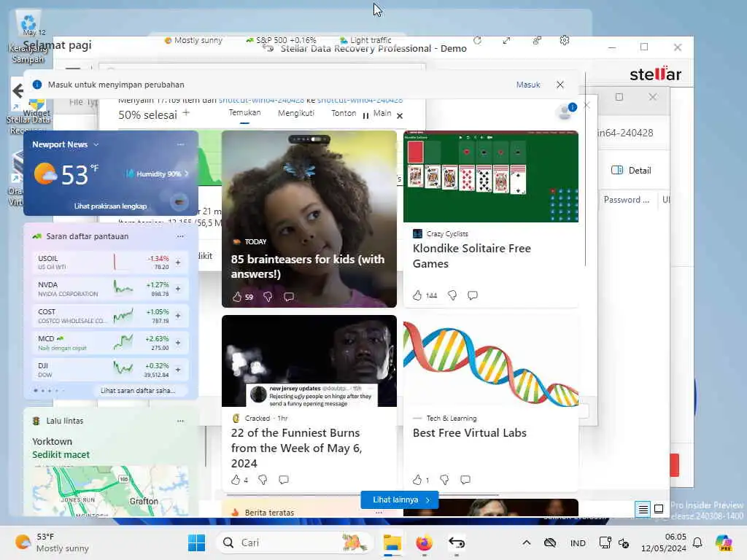Click the taskbar Cari search box
Screen dimensions: 747x560
[293, 542]
